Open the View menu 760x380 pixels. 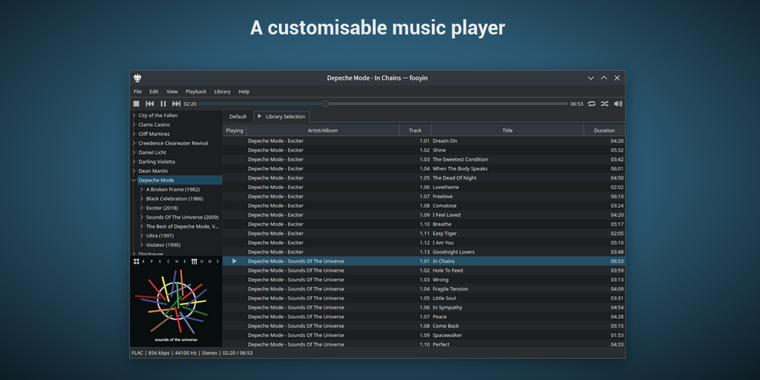coord(172,92)
